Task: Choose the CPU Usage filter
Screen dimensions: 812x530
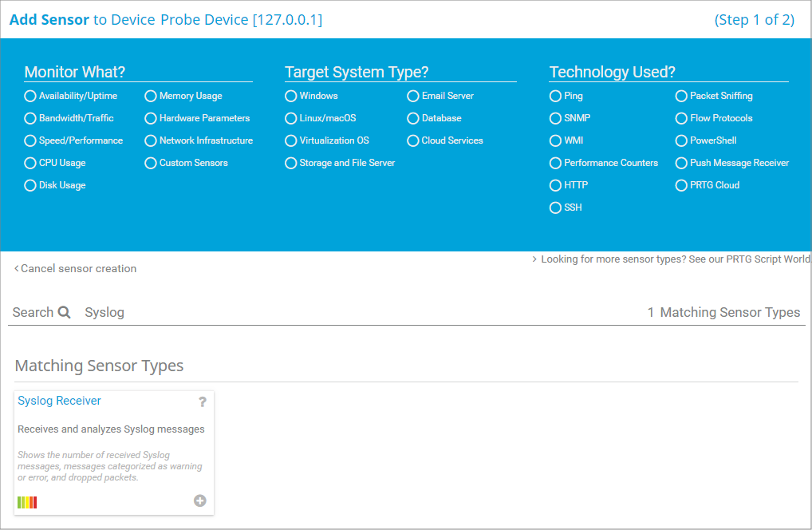Action: pos(30,163)
